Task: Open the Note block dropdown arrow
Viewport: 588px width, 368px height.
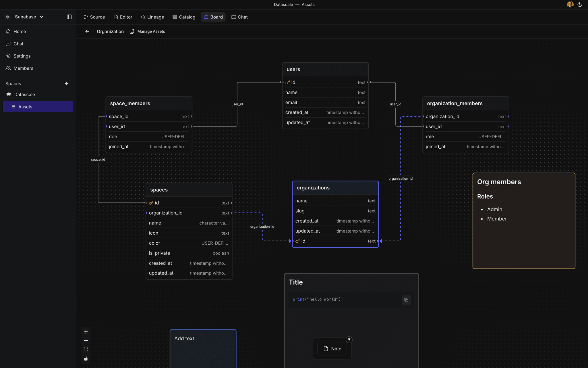Action: [349, 340]
